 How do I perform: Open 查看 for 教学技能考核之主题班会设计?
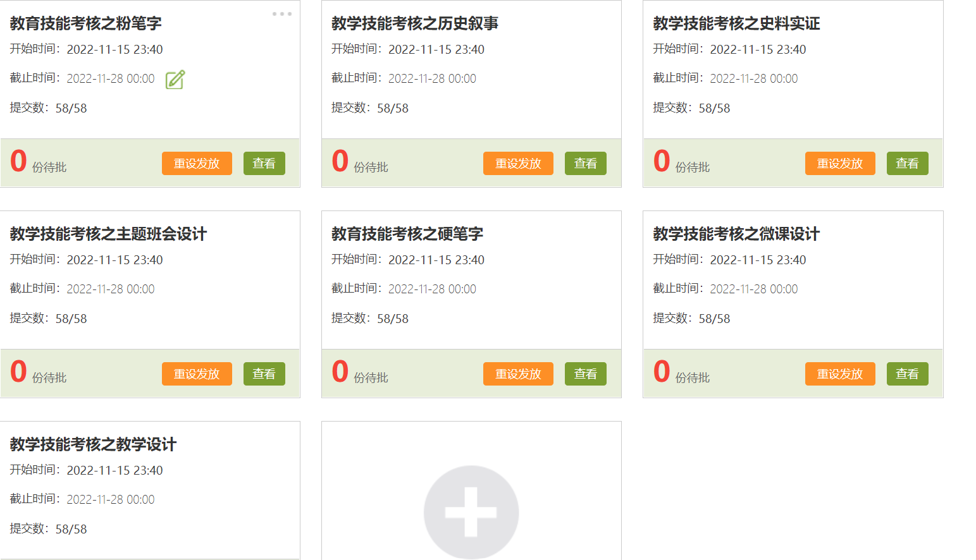(x=264, y=374)
